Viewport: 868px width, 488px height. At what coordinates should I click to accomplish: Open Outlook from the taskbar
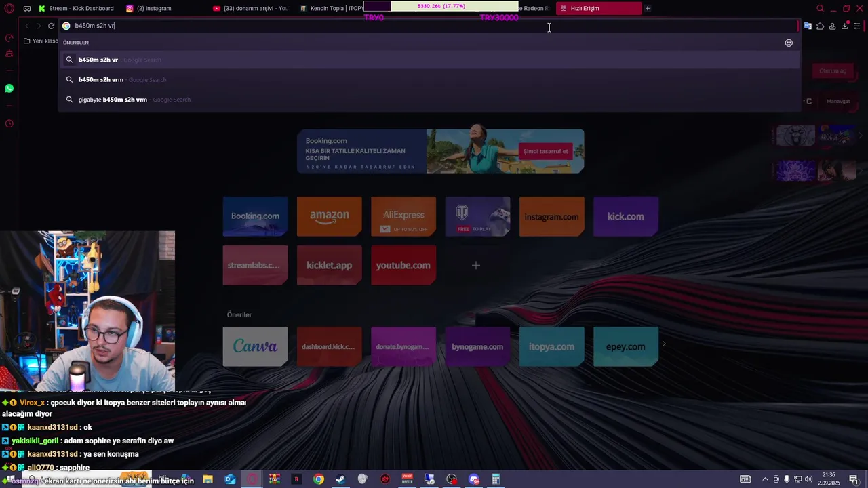(x=230, y=479)
